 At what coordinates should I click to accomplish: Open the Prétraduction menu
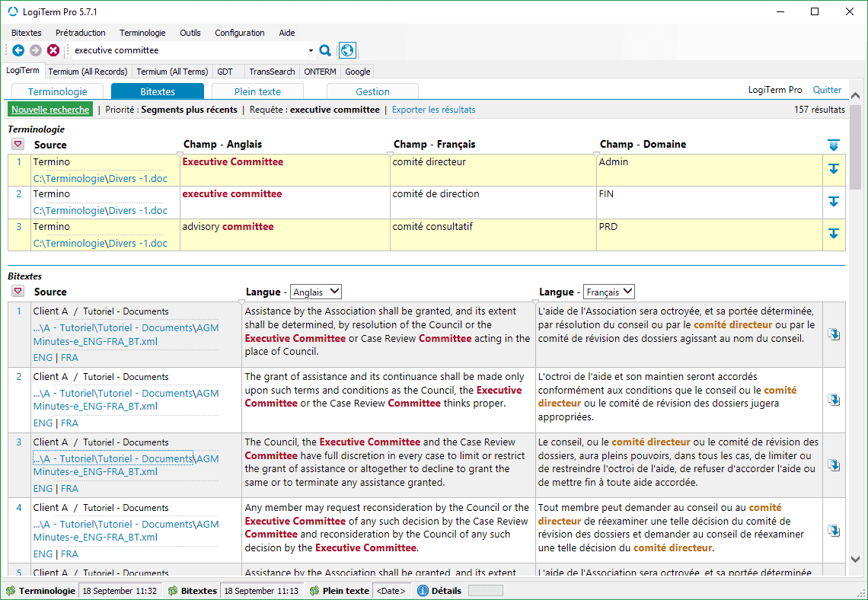(80, 33)
